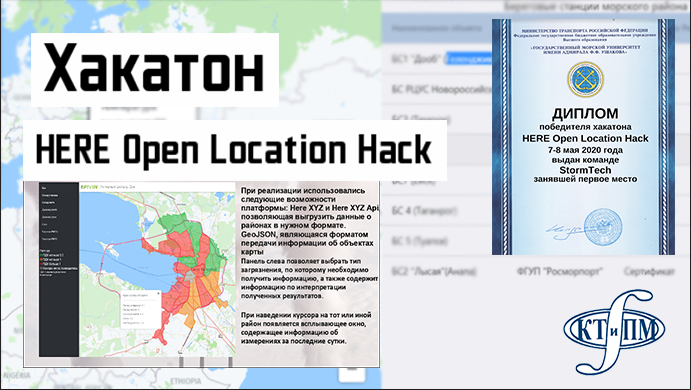Click the university emblem on the diploma
Image resolution: width=691 pixels, height=390 pixels.
pyautogui.click(x=585, y=80)
